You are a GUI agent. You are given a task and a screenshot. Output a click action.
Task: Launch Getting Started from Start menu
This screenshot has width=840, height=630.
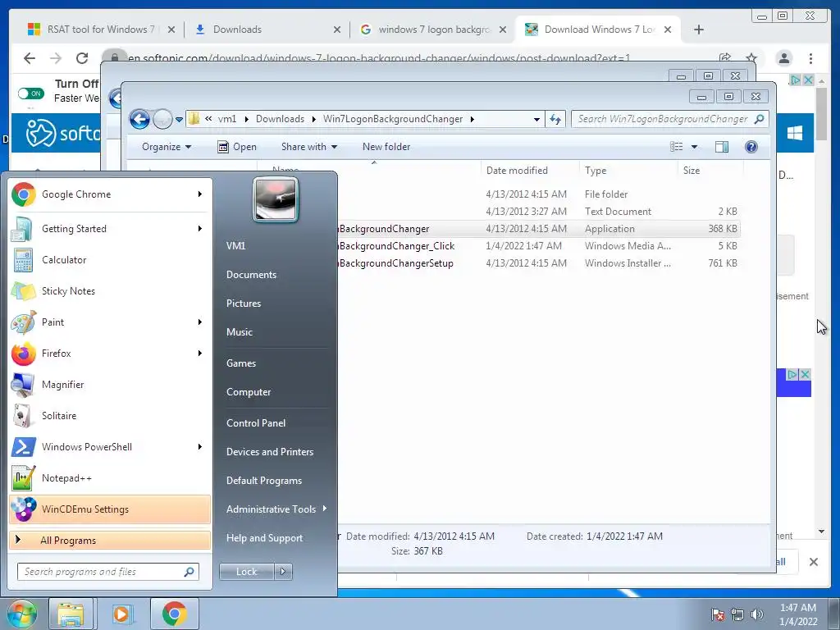click(x=110, y=229)
